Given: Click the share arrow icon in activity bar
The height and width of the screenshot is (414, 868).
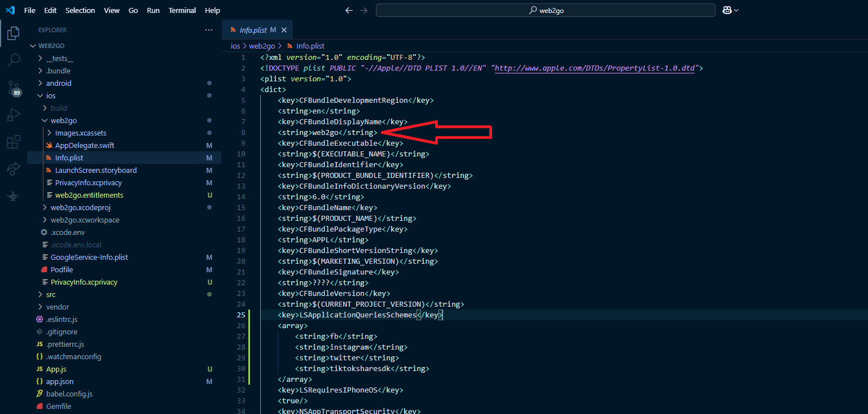Looking at the screenshot, I should [x=14, y=169].
